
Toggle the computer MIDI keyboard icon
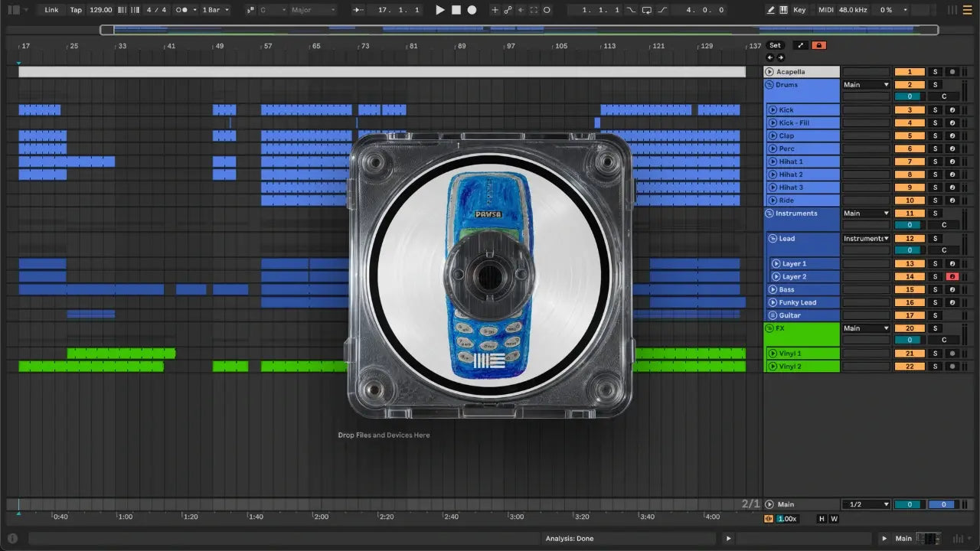click(x=783, y=10)
